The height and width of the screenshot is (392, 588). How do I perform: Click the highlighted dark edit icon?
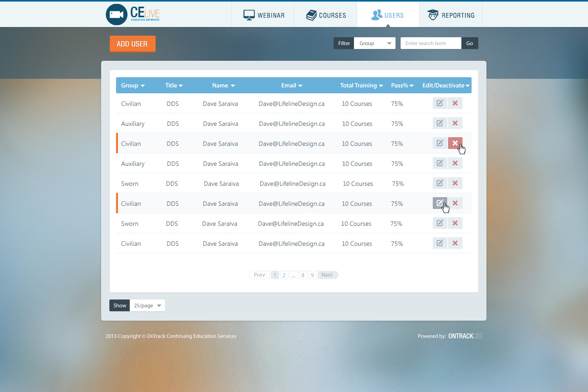point(439,203)
